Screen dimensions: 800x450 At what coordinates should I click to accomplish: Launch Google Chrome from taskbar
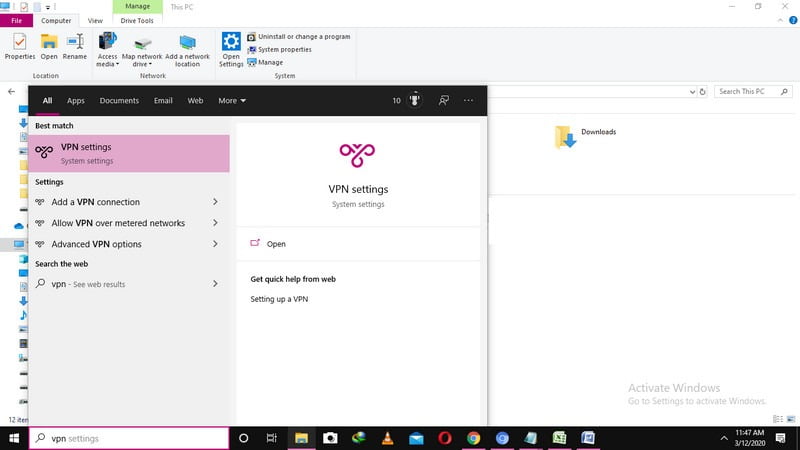click(x=473, y=438)
